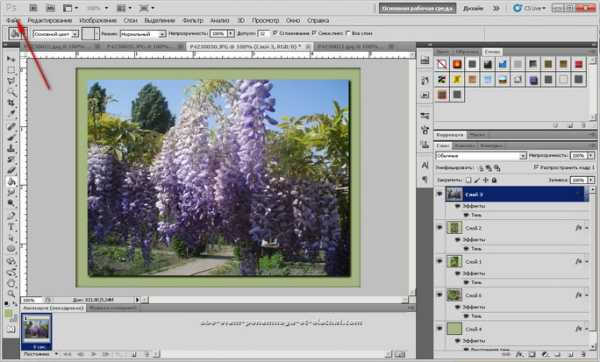This screenshot has width=600, height=362.
Task: Click the lock-all padlock icon in Layers
Action: click(x=494, y=180)
